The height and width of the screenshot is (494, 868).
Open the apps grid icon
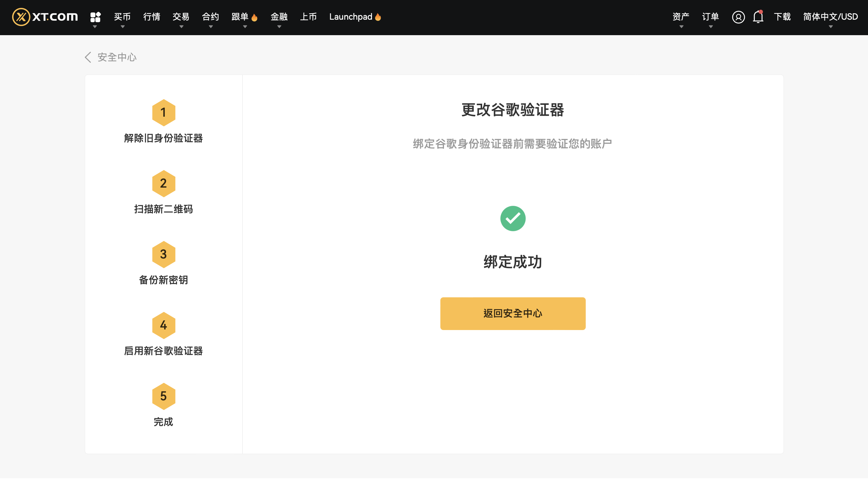tap(95, 17)
